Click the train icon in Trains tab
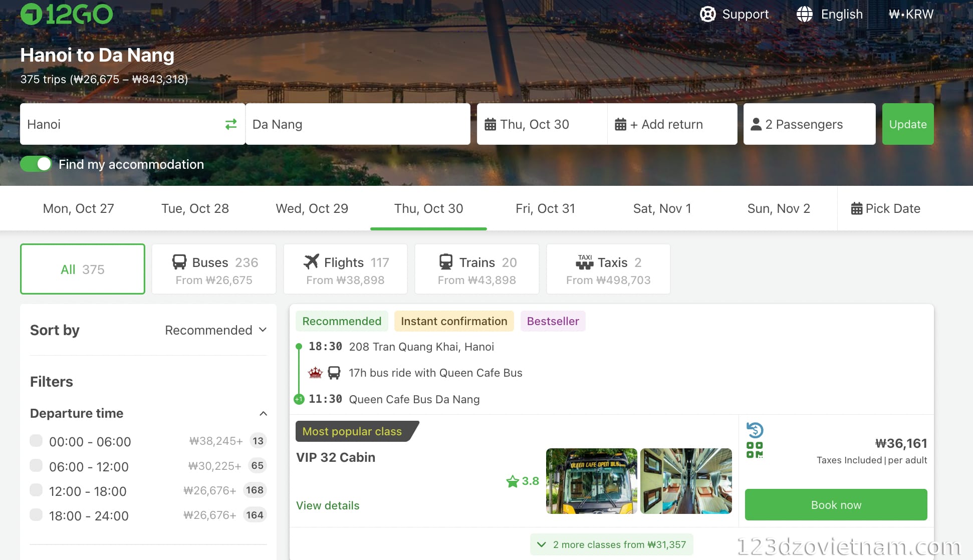Screen dimensions: 973x560 [x=445, y=262]
